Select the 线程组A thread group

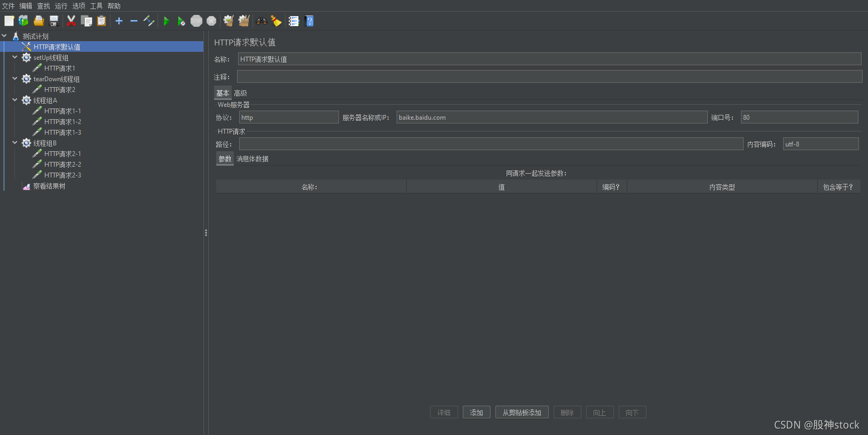pos(45,100)
